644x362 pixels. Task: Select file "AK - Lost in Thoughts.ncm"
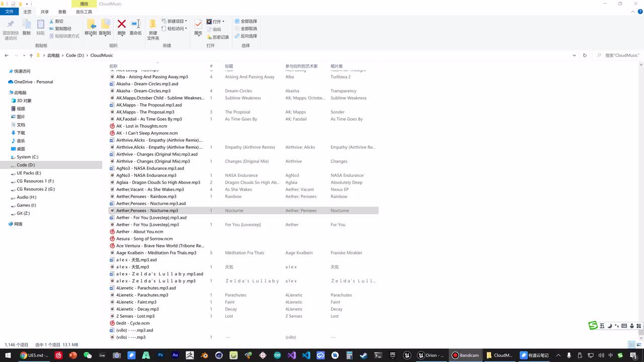(141, 126)
